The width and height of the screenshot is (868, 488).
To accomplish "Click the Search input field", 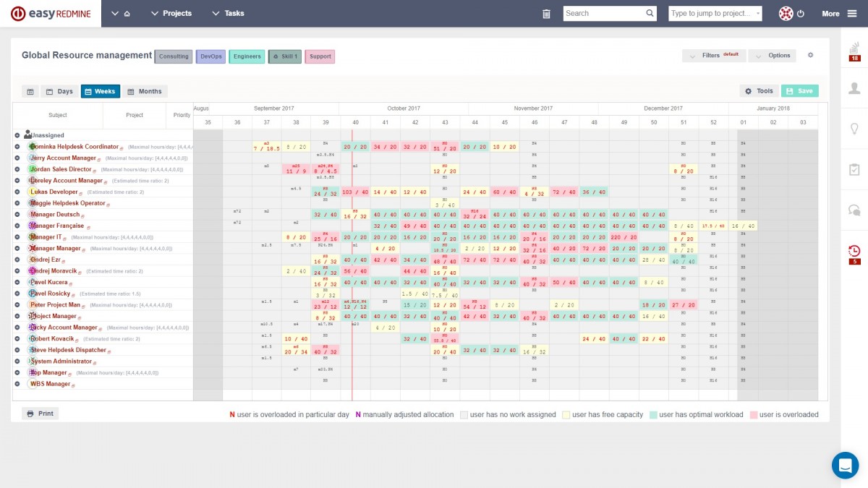I will (x=604, y=14).
